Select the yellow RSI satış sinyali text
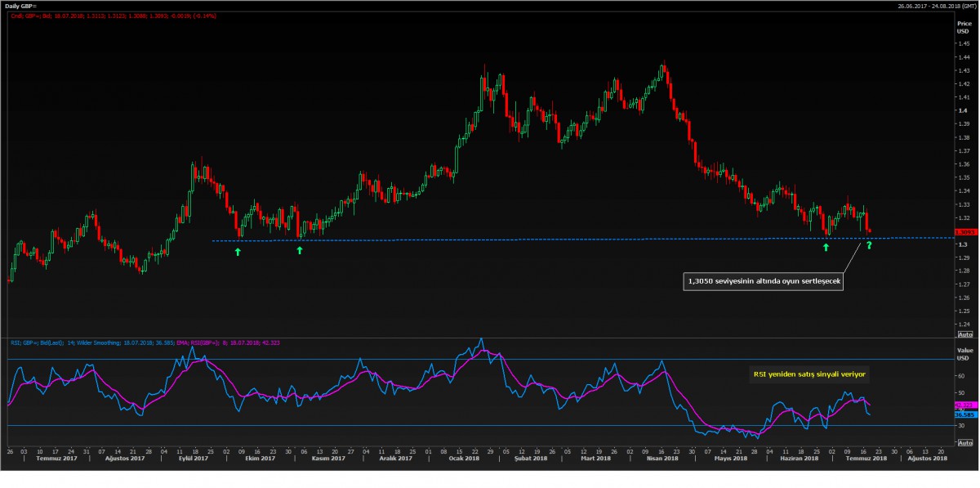 coord(810,375)
